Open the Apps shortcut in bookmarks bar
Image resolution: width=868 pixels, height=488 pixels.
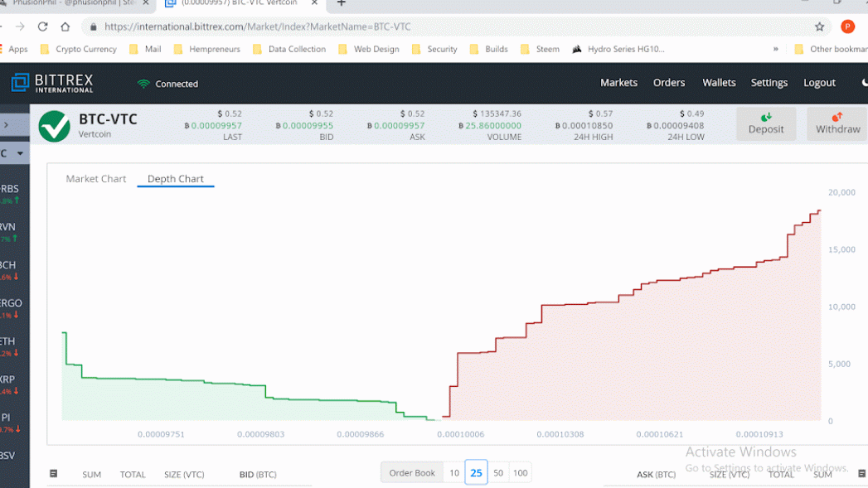pos(13,49)
